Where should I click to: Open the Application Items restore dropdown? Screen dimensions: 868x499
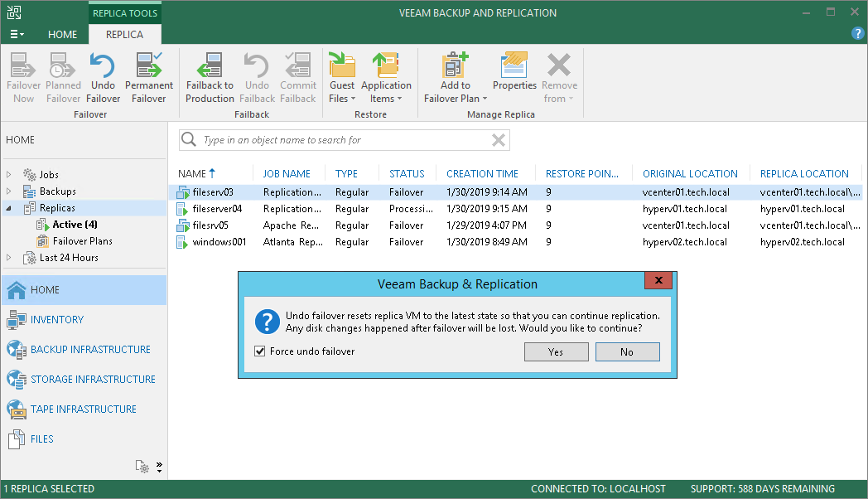387,78
